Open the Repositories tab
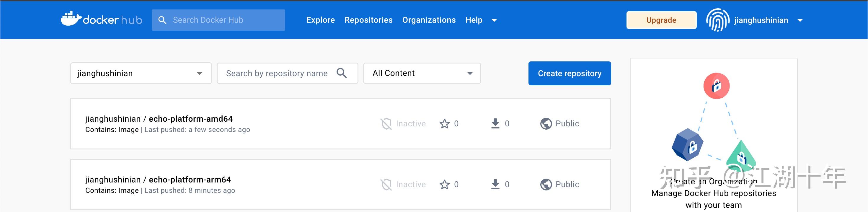Viewport: 868px width, 212px height. 368,20
